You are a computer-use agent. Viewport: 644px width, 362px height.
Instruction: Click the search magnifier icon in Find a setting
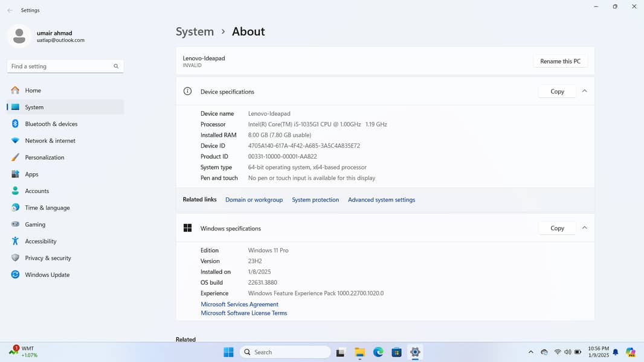[116, 66]
